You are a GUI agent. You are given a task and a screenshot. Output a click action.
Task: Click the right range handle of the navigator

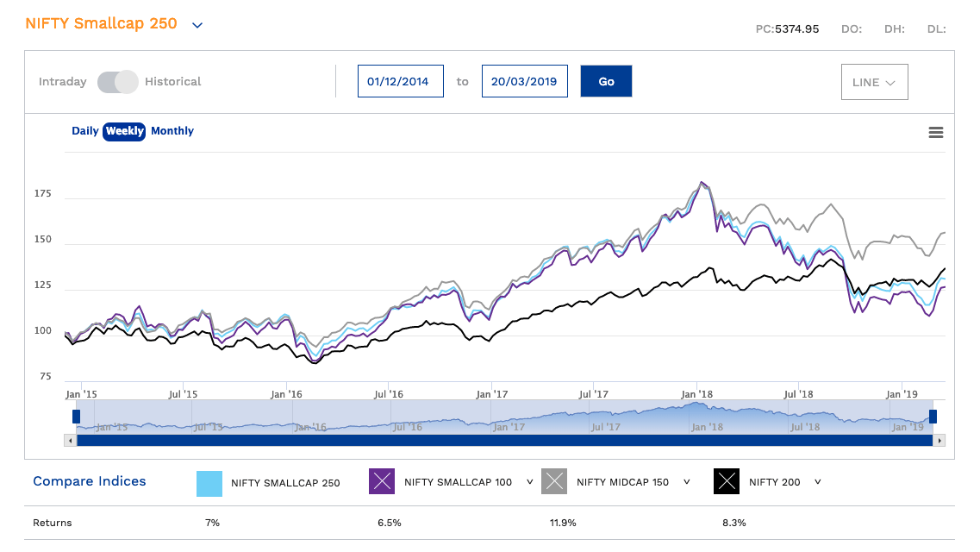(x=933, y=417)
